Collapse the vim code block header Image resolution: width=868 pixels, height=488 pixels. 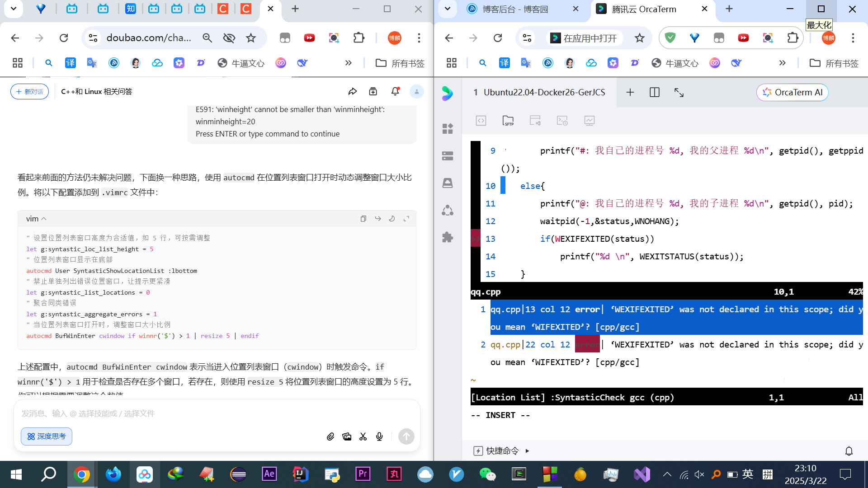tap(36, 219)
